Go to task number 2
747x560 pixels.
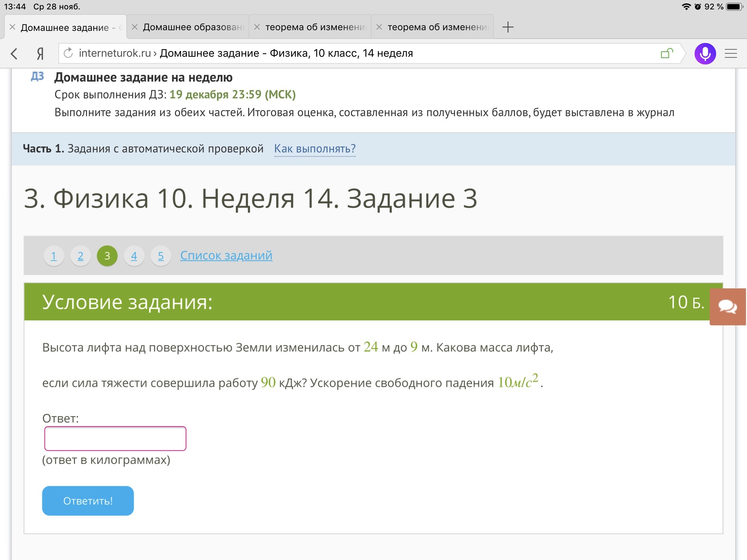pyautogui.click(x=80, y=256)
